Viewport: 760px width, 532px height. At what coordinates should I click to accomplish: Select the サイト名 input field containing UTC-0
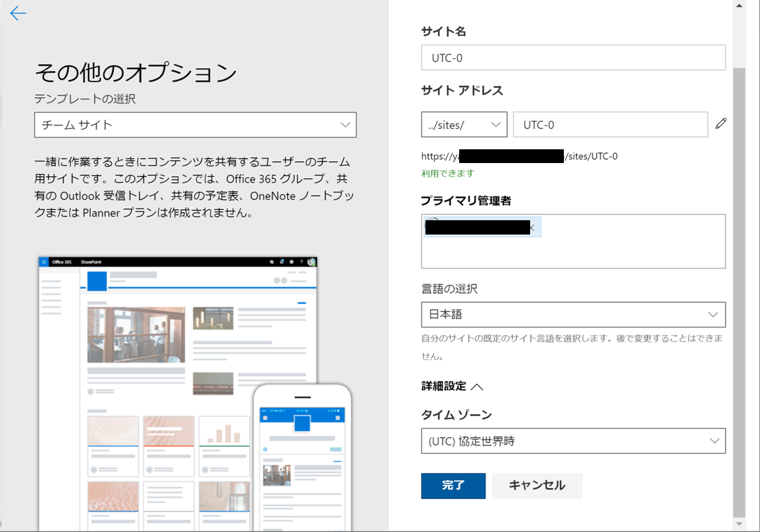tap(574, 57)
